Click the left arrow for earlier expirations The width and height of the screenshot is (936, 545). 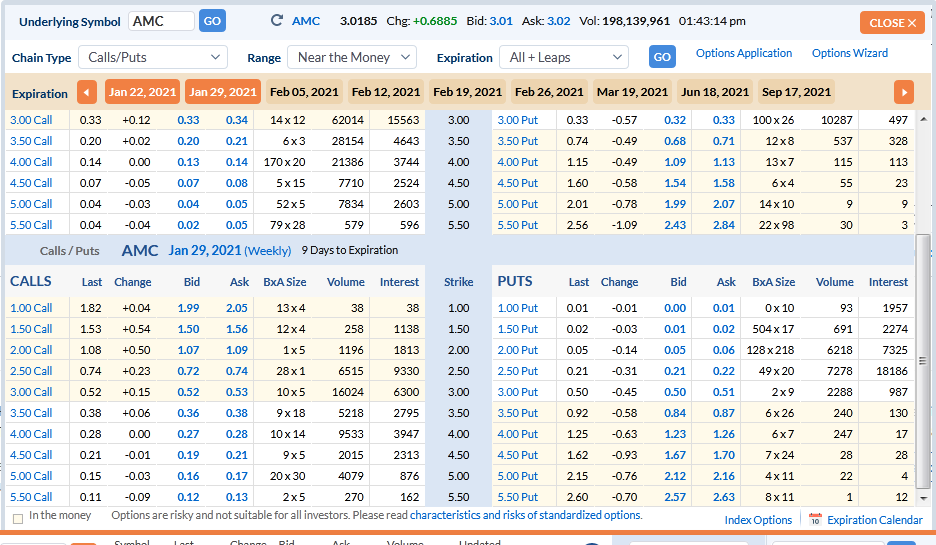point(87,93)
